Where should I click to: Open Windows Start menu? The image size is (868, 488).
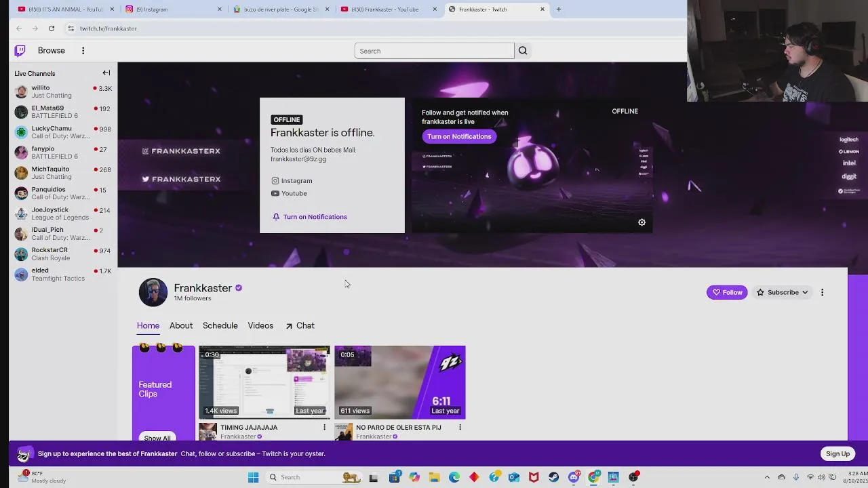click(253, 477)
